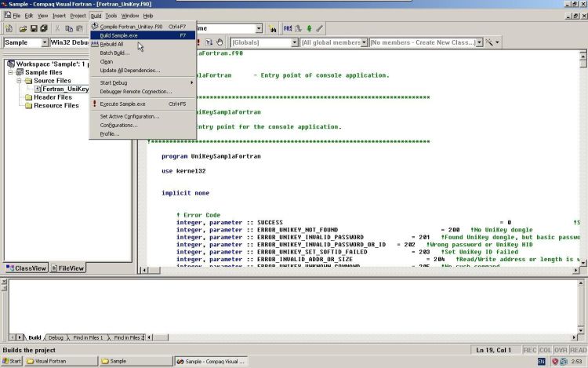This screenshot has height=368, width=588.
Task: Select Clean in the Build menu
Action: (x=143, y=61)
